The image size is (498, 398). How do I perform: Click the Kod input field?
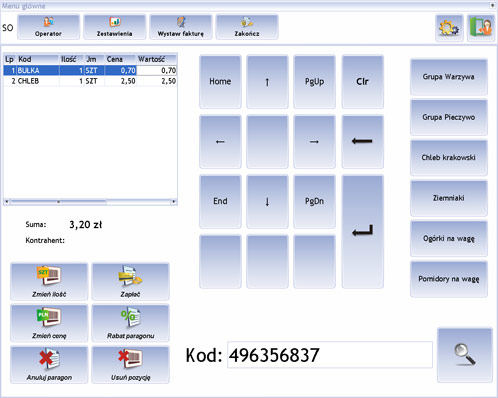330,355
